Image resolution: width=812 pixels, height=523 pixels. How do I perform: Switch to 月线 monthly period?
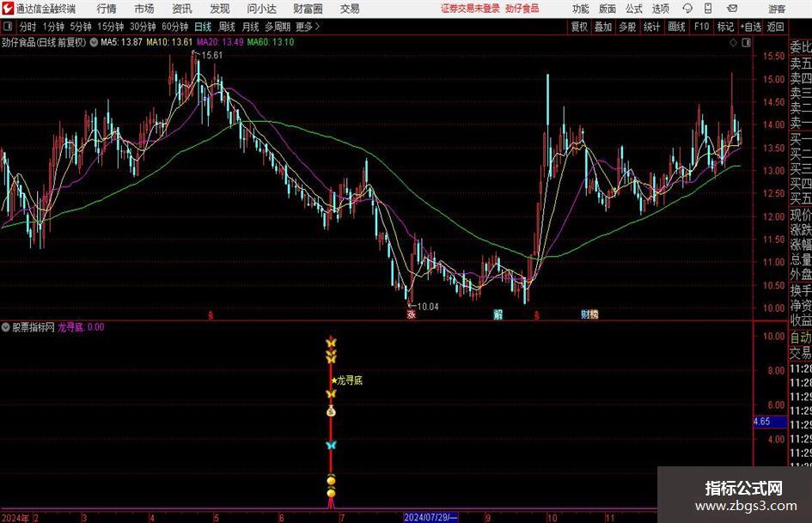point(250,27)
